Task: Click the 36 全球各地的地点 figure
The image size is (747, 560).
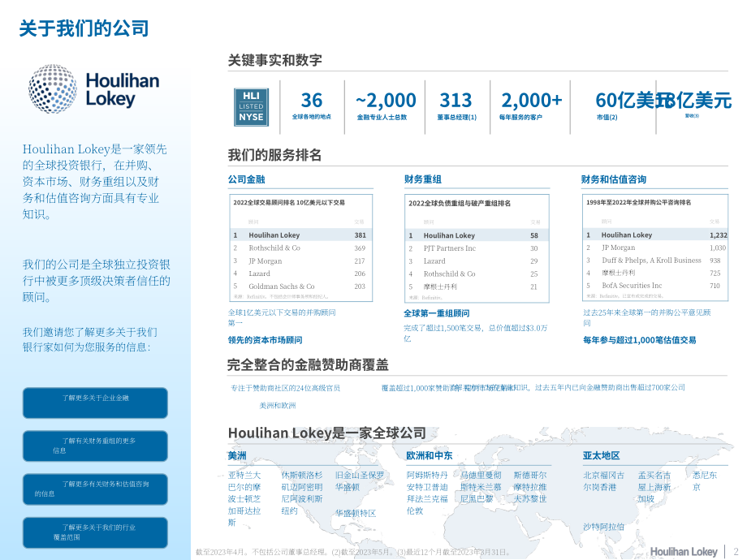Action: click(312, 106)
